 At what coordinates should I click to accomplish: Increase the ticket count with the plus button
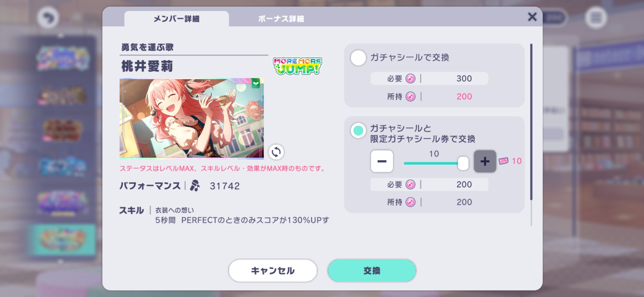coord(485,161)
